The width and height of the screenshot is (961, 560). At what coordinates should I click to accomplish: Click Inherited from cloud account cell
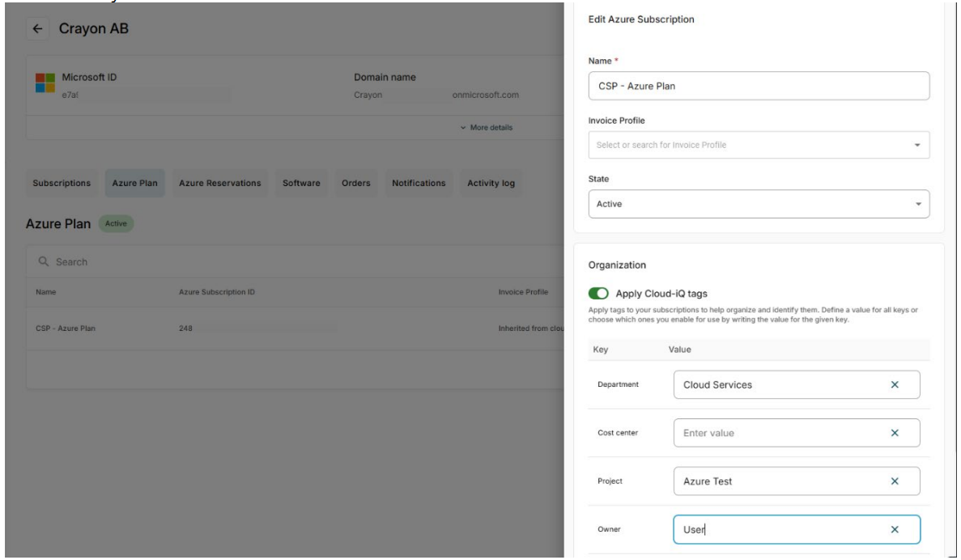point(531,329)
